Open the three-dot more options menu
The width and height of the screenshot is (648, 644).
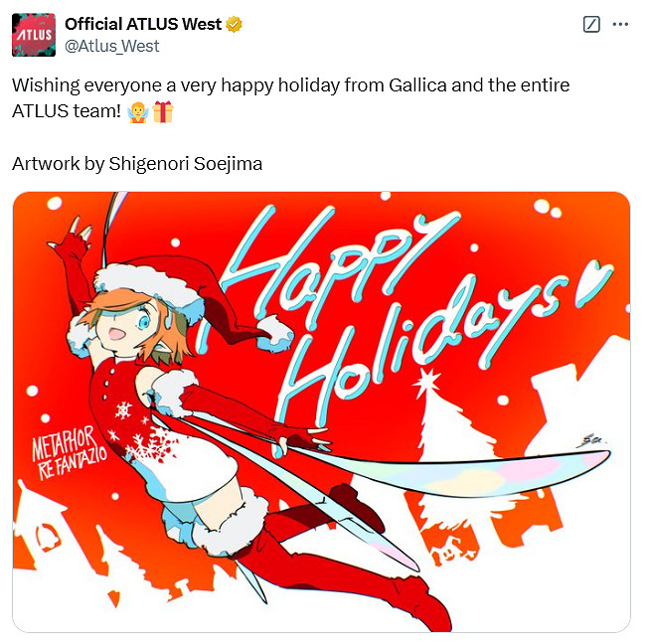620,25
